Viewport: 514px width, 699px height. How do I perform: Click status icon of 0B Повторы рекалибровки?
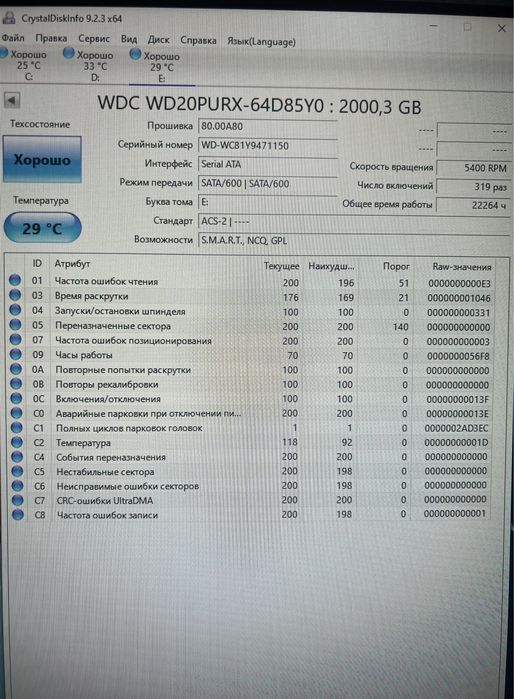(x=16, y=383)
